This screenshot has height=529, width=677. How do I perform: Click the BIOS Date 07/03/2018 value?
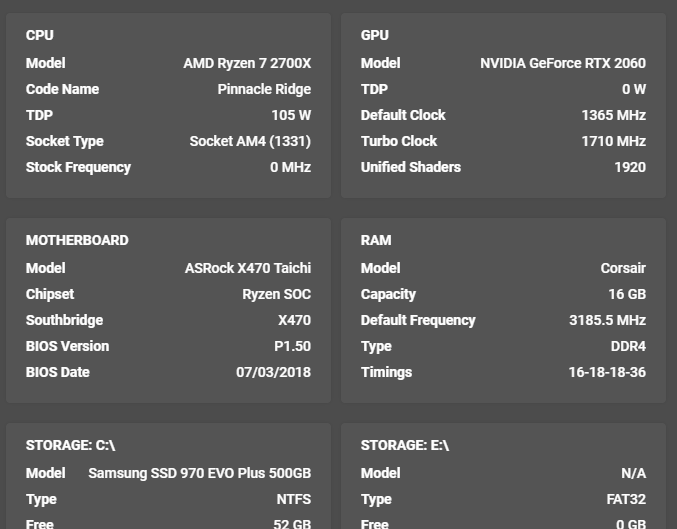[x=273, y=372]
